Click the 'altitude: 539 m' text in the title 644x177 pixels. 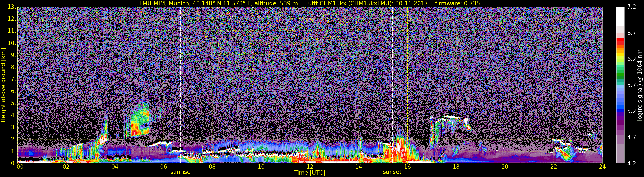pyautogui.click(x=276, y=3)
